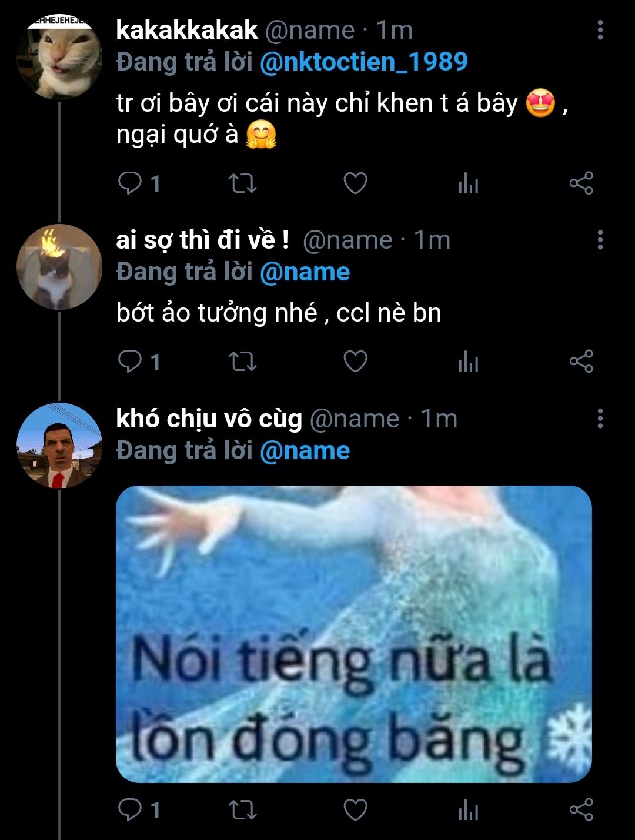
Task: Open kakakkakak's cat profile picture
Action: tap(59, 56)
